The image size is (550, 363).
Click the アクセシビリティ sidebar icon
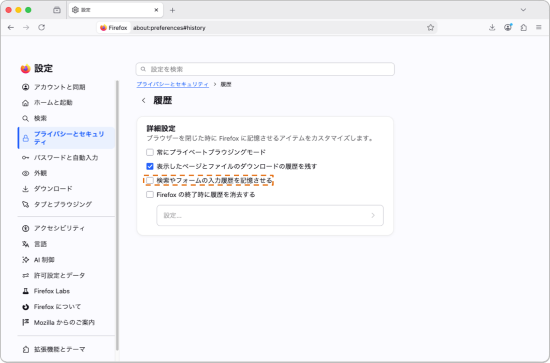tap(25, 228)
